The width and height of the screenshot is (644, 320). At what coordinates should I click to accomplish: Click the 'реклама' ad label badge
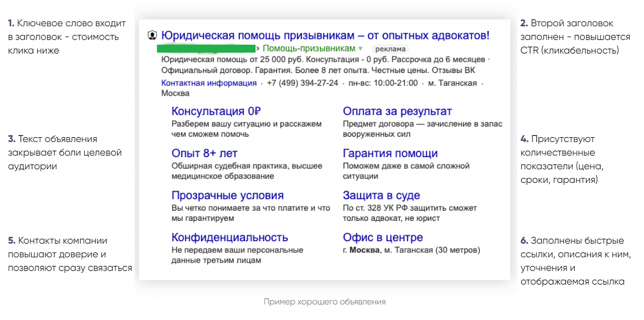pos(390,49)
